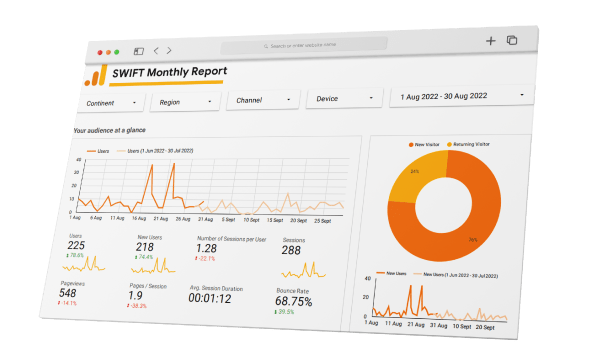Toggle New Visitor in the donut chart legend
This screenshot has width=595, height=364.
pos(424,145)
